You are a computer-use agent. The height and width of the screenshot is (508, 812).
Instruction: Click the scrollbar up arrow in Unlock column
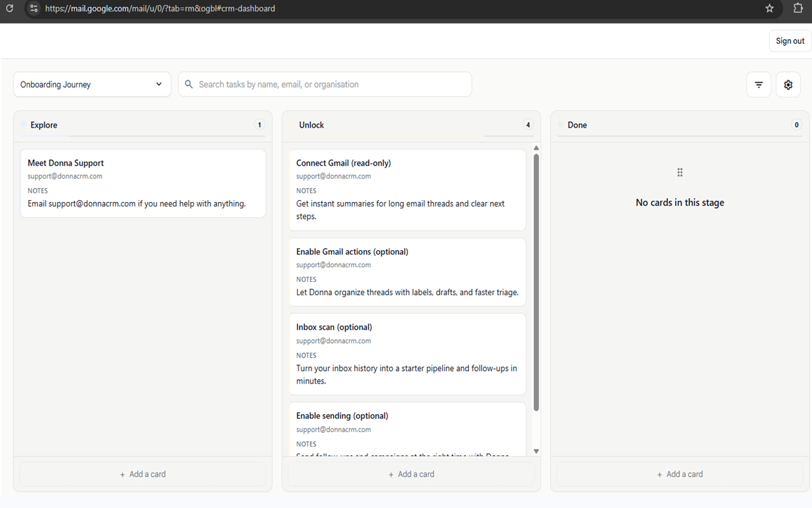[x=536, y=148]
